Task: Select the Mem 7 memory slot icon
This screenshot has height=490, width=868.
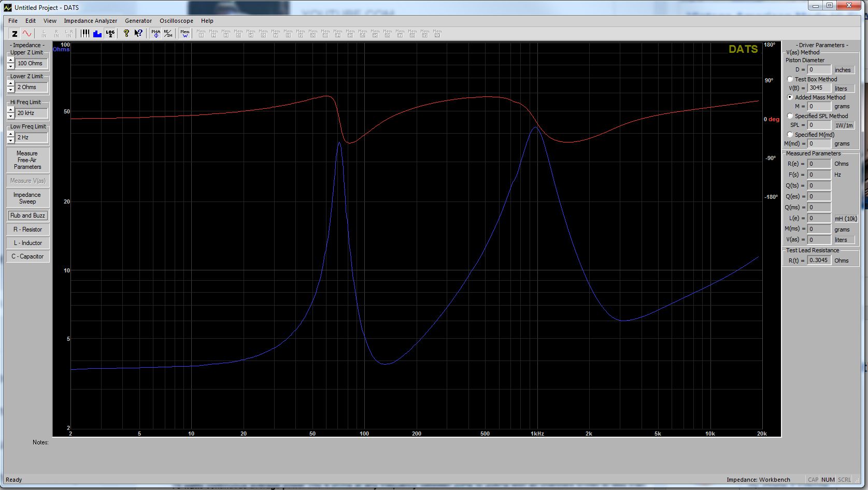Action: [276, 34]
